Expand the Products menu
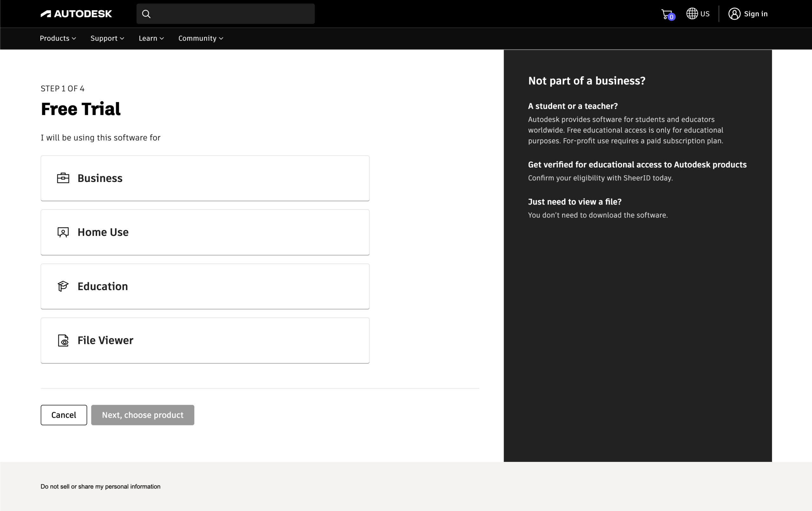Viewport: 812px width, 511px height. 58,38
